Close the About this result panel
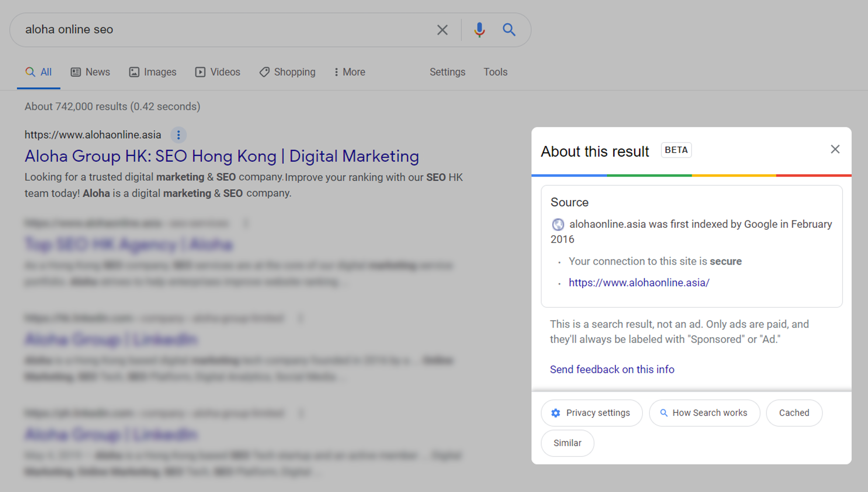868x492 pixels. coord(835,150)
